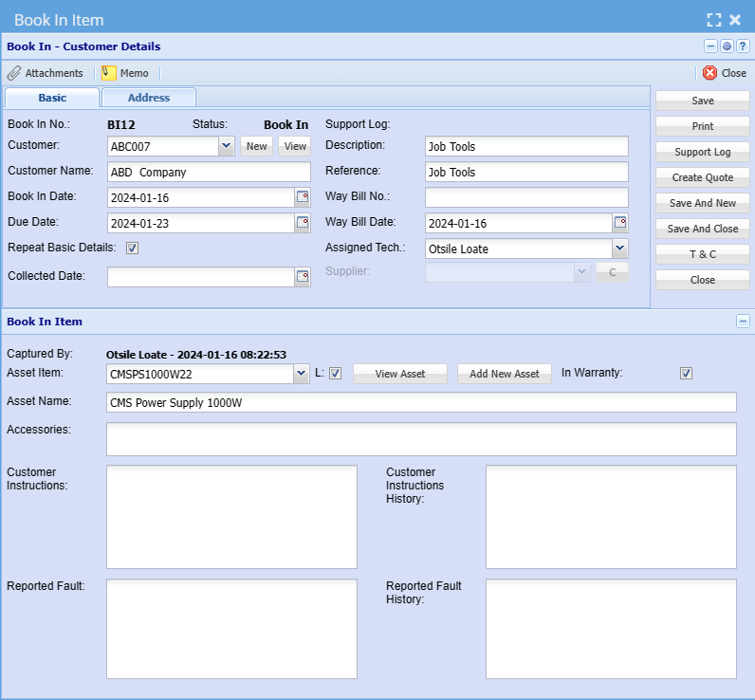Click the settings gear icon in header
The image size is (755, 700).
click(x=727, y=46)
